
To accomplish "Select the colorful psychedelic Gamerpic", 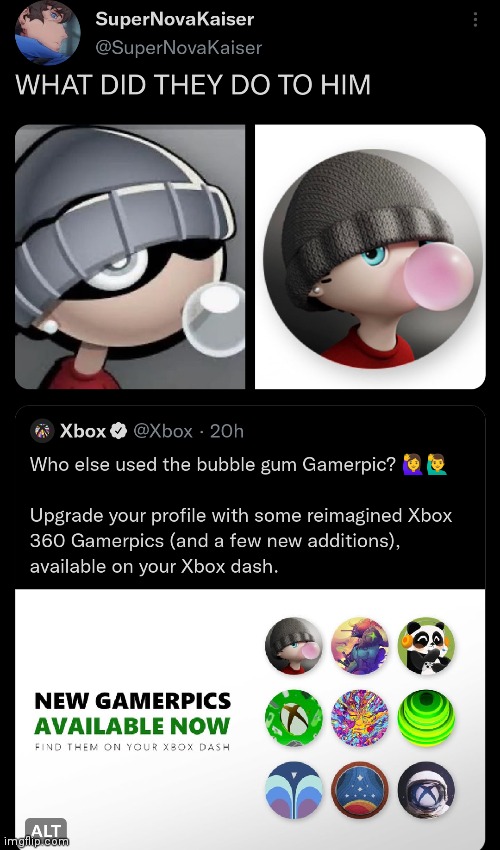I will pyautogui.click(x=360, y=718).
